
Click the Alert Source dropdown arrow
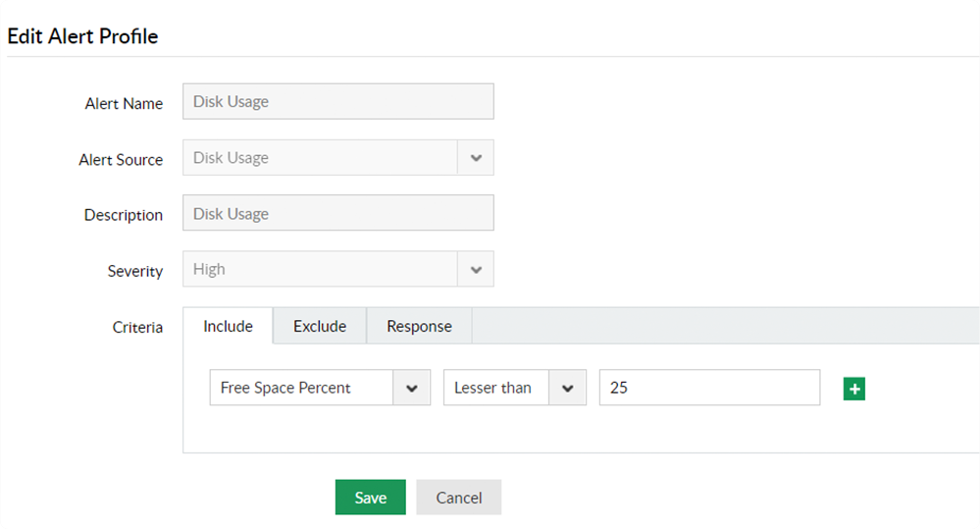[476, 158]
